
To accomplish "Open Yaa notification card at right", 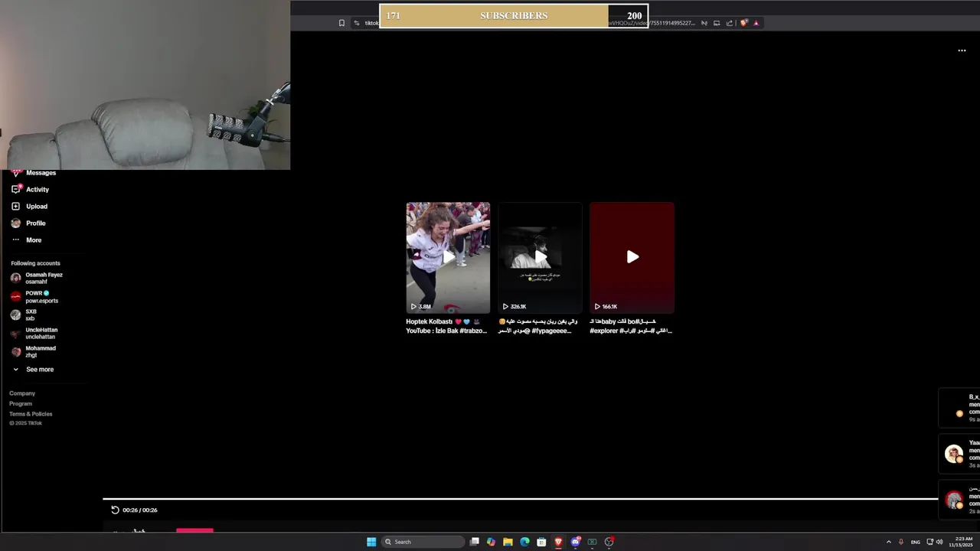I will click(959, 454).
